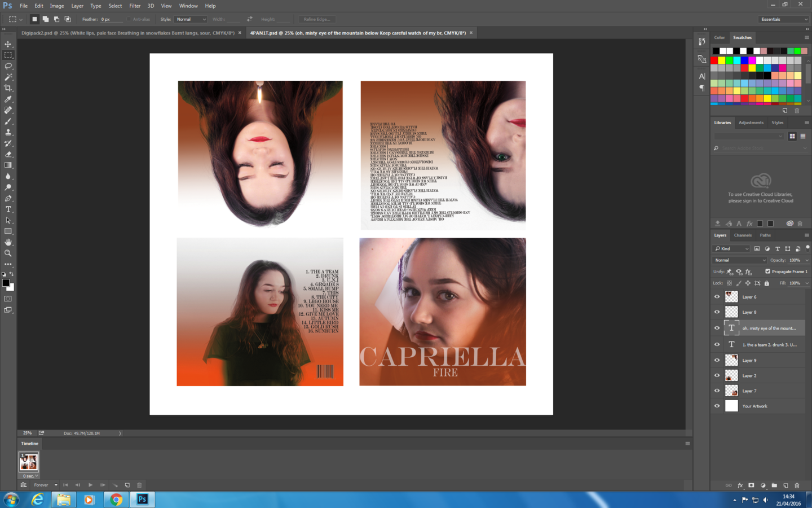The height and width of the screenshot is (508, 812).
Task: Switch to the Channels tab
Action: 743,235
